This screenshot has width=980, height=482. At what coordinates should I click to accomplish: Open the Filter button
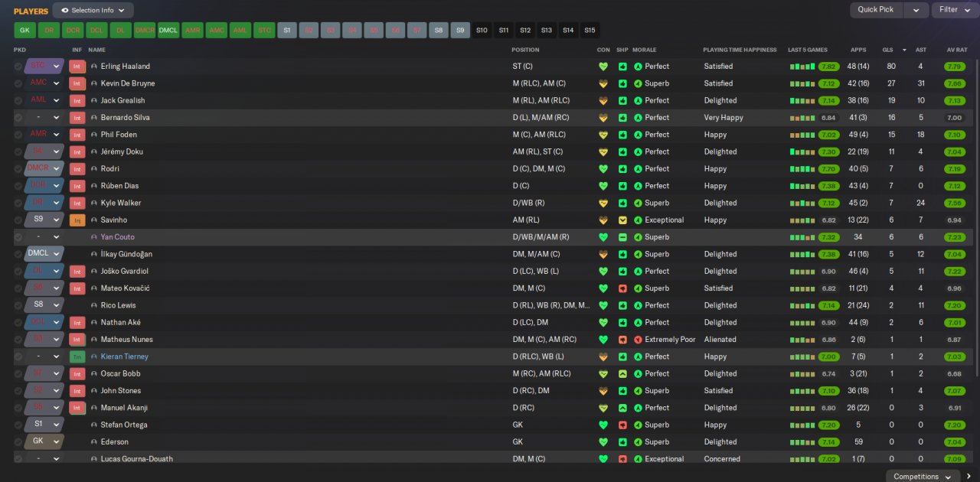(953, 10)
